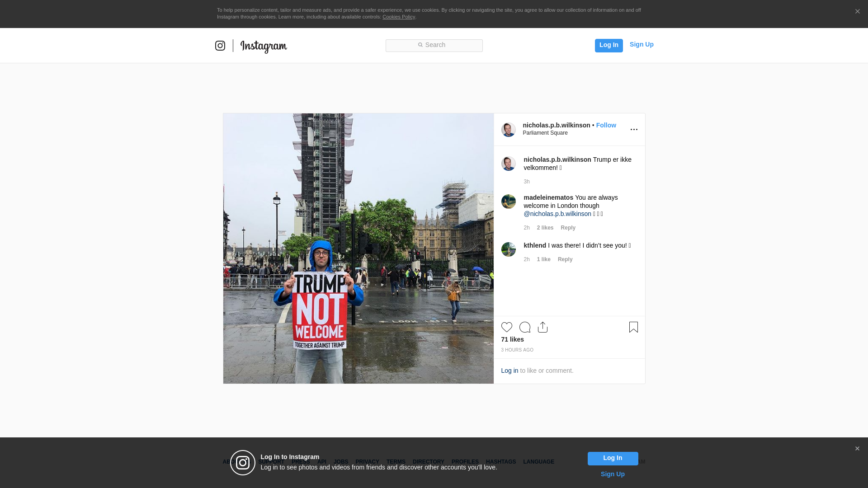Open the 3h caption timestamp
Image resolution: width=868 pixels, height=488 pixels.
pos(527,182)
